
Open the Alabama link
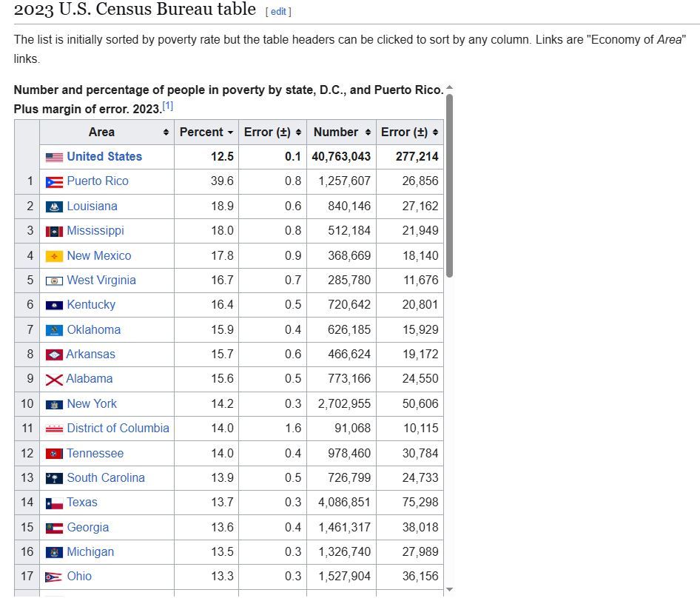(90, 379)
